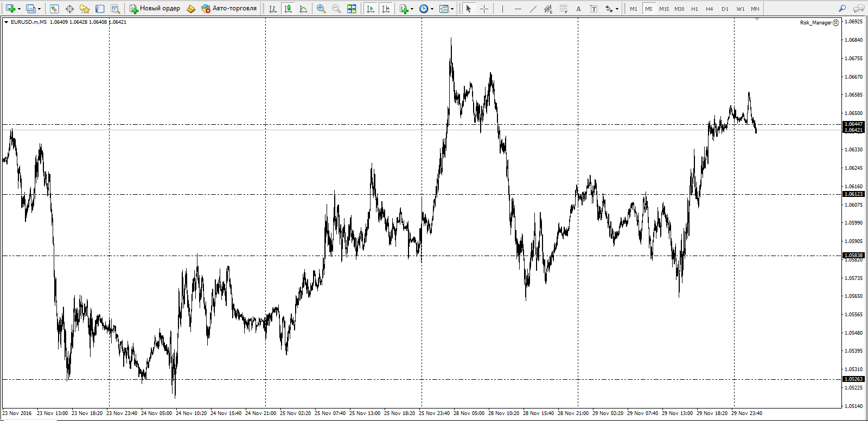The width and height of the screenshot is (868, 421).
Task: Open the Market Watch window icon
Action: [54, 9]
